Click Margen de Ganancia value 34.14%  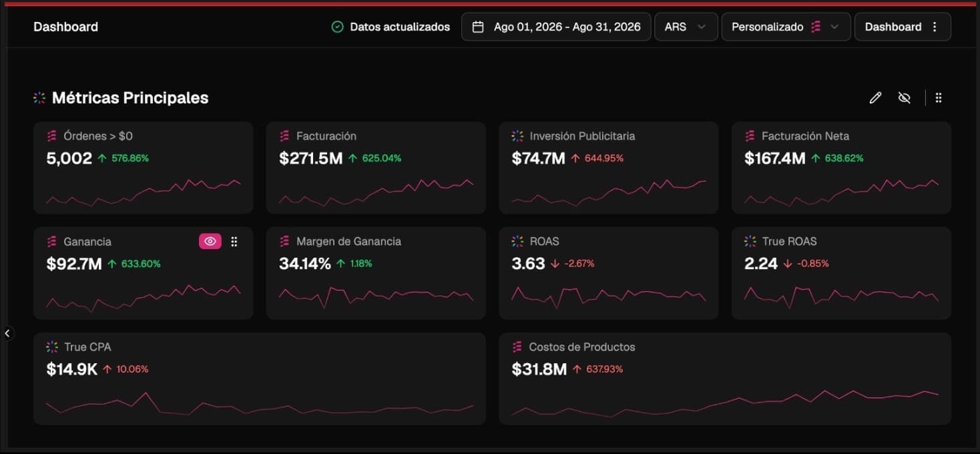(305, 264)
